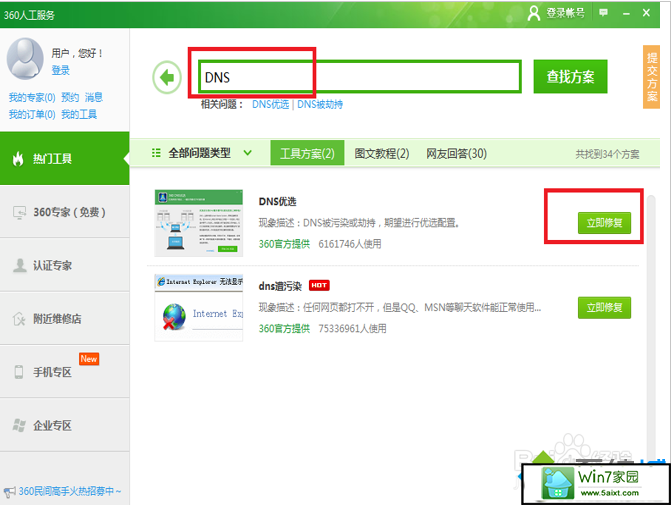This screenshot has height=505, width=671.
Task: Open the login account icon in title bar
Action: (534, 13)
